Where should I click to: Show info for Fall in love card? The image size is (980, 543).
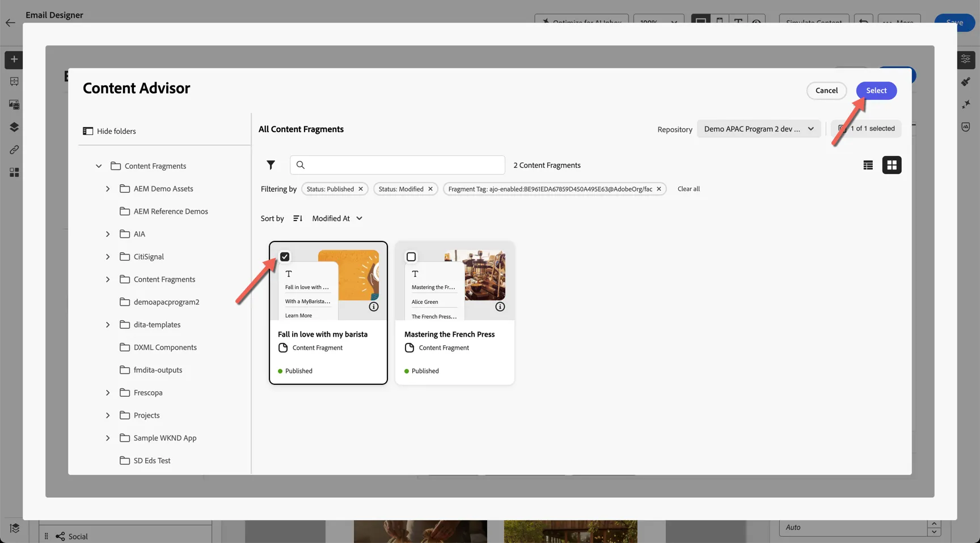[x=374, y=307]
